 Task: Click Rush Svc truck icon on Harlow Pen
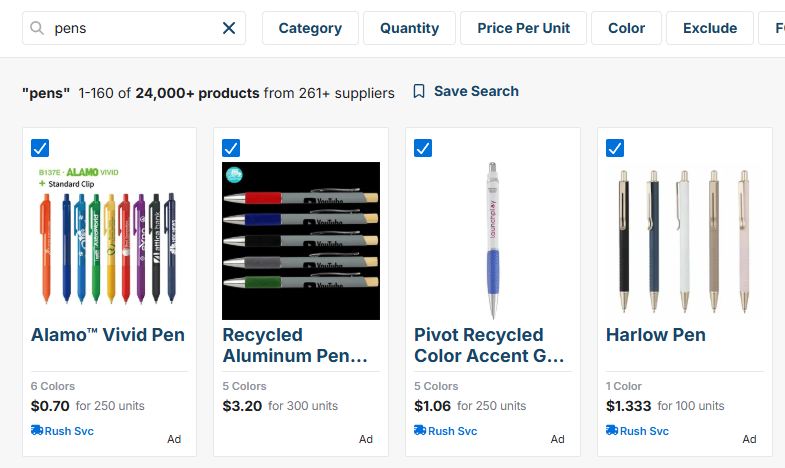coord(612,430)
